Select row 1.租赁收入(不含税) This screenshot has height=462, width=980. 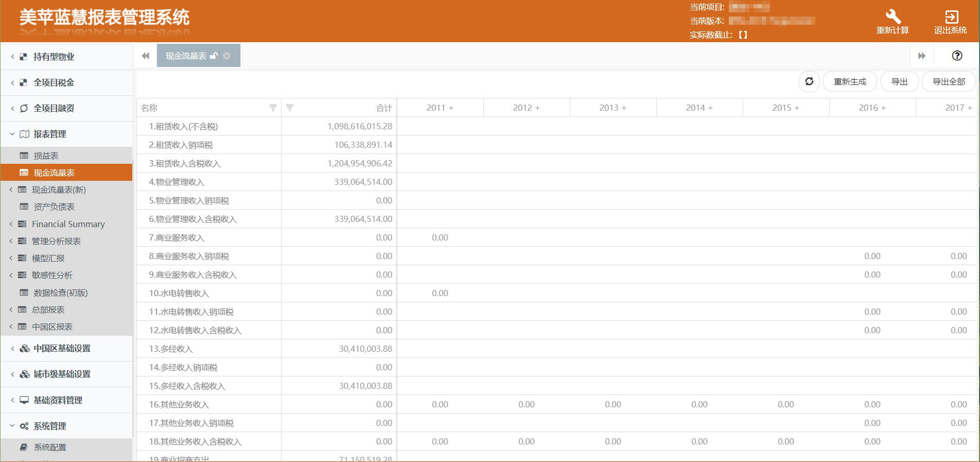(183, 126)
